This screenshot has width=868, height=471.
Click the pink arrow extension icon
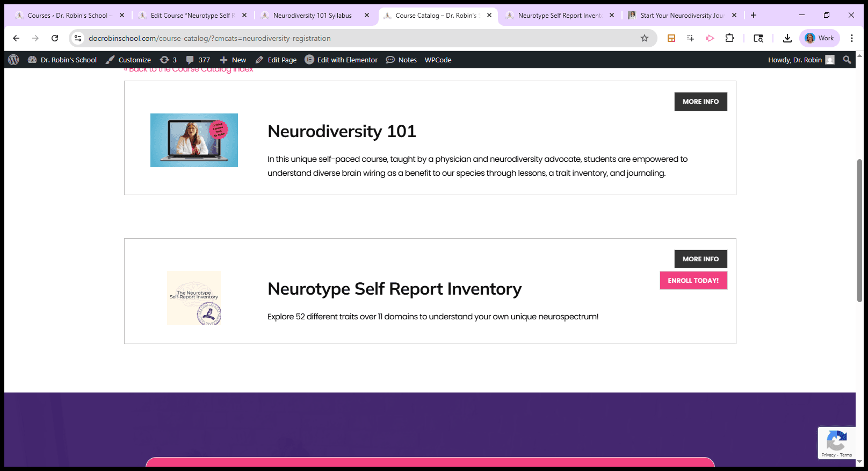710,38
